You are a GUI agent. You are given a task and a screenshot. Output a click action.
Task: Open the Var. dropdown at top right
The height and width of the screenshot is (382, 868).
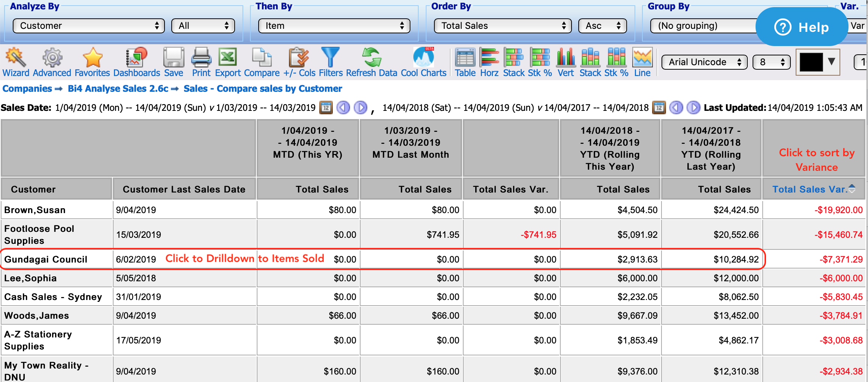pyautogui.click(x=858, y=26)
